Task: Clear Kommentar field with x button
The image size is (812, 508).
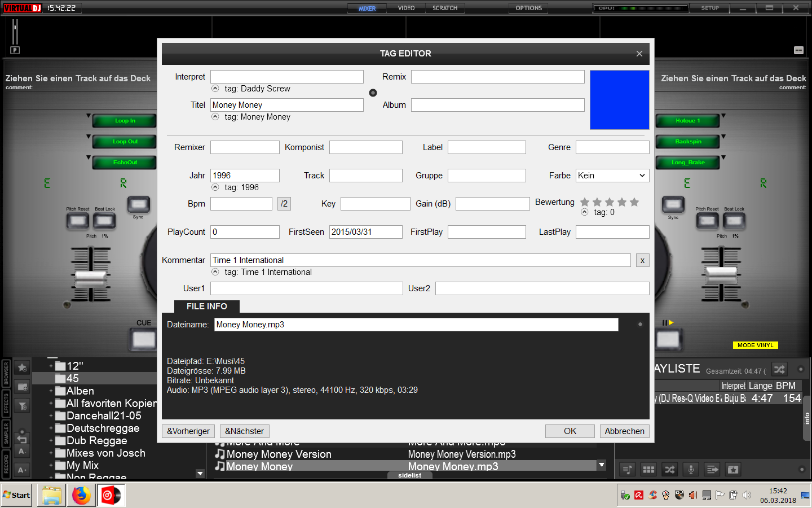Action: [x=642, y=260]
